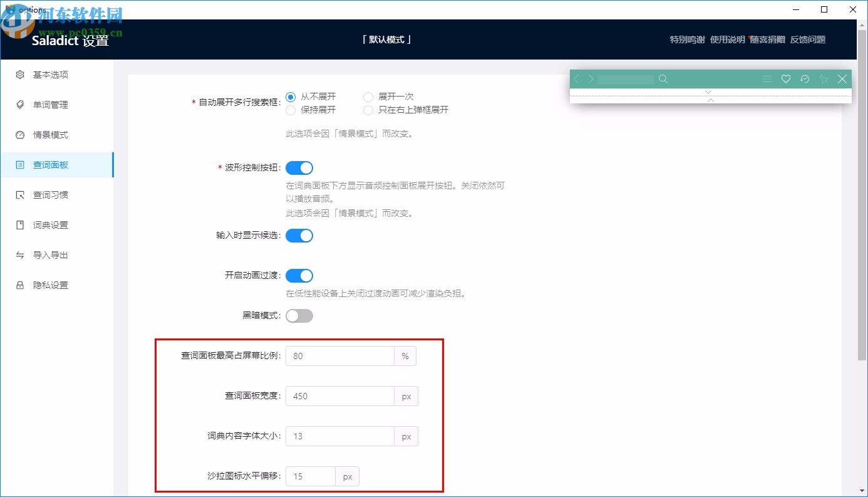The width and height of the screenshot is (868, 497).
Task: Click the 单词管理 tag icon
Action: tap(18, 105)
